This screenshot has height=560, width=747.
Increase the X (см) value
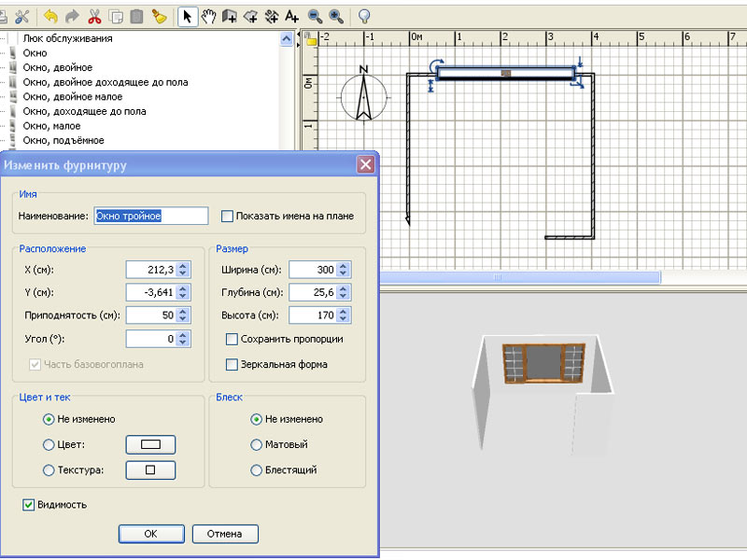tap(183, 266)
